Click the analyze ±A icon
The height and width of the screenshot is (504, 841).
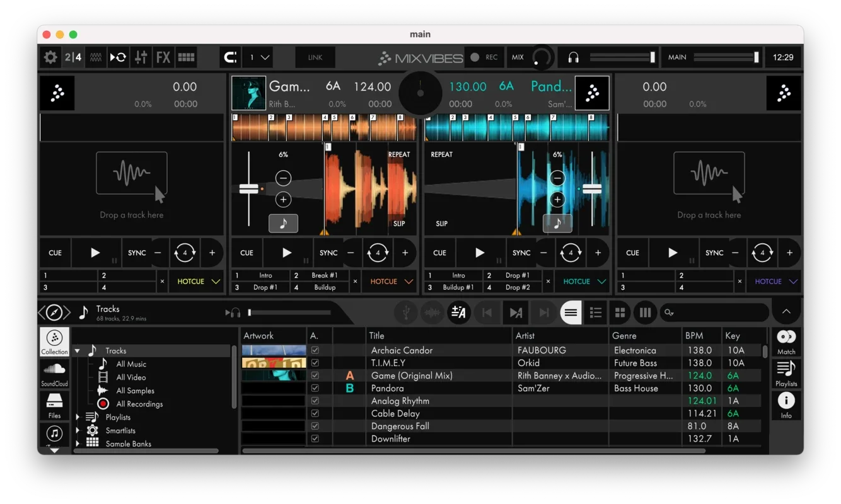tap(458, 312)
